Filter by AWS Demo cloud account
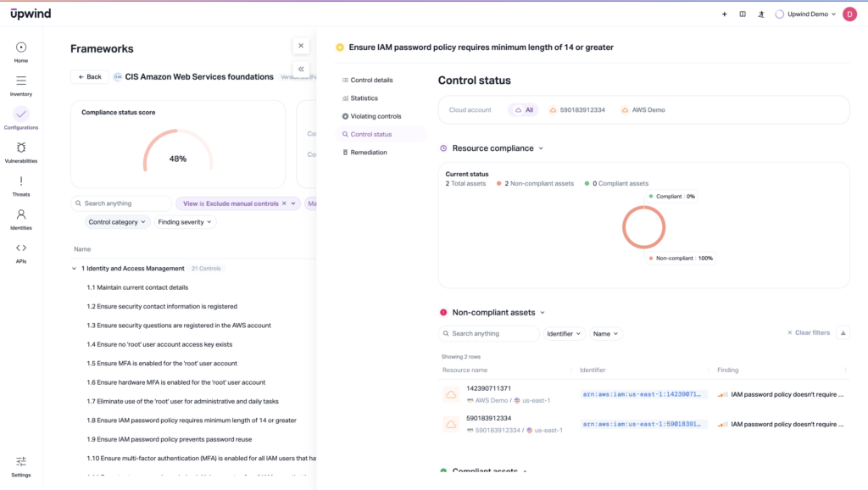The height and width of the screenshot is (490, 868). [x=643, y=110]
